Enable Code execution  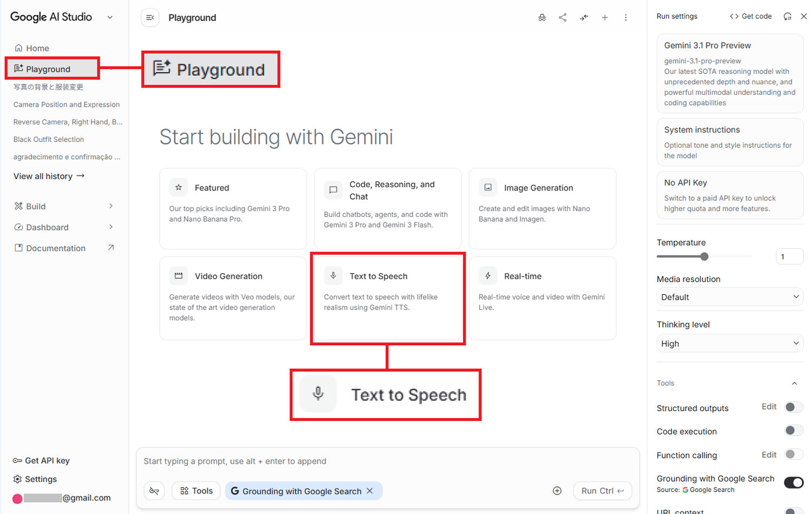pyautogui.click(x=794, y=430)
